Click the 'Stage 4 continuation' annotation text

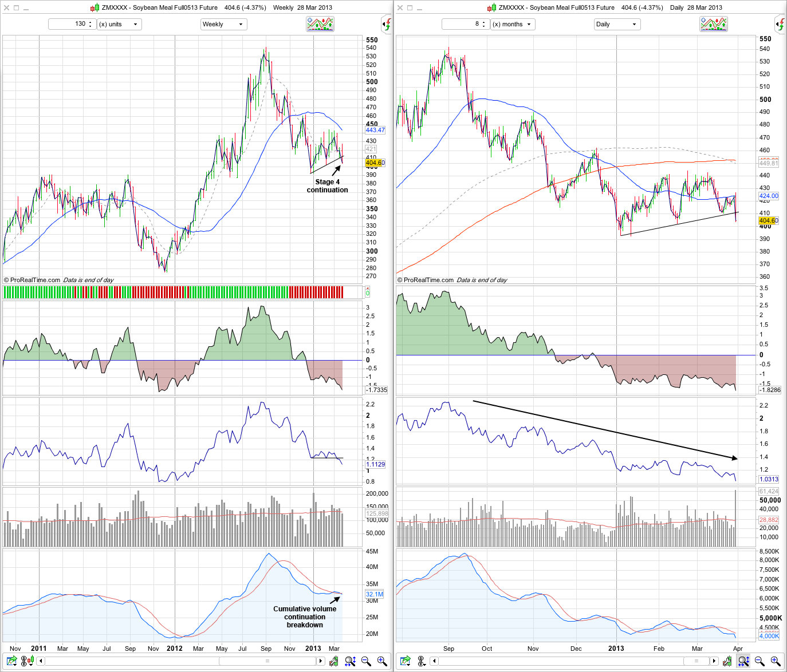[327, 186]
